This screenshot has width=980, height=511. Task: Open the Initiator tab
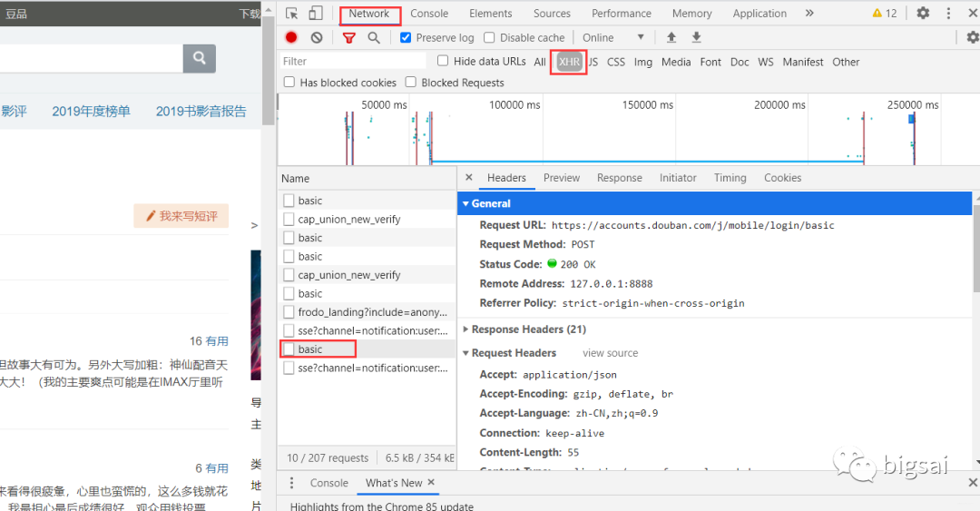[678, 178]
